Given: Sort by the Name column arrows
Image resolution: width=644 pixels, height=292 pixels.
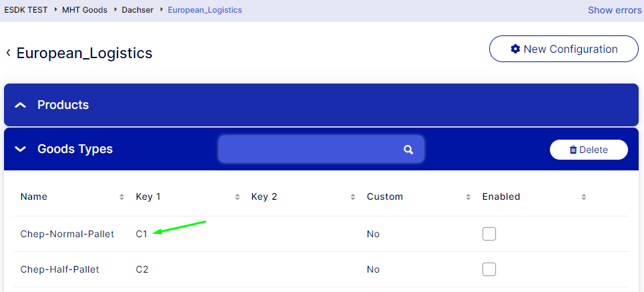Looking at the screenshot, I should pyautogui.click(x=121, y=197).
